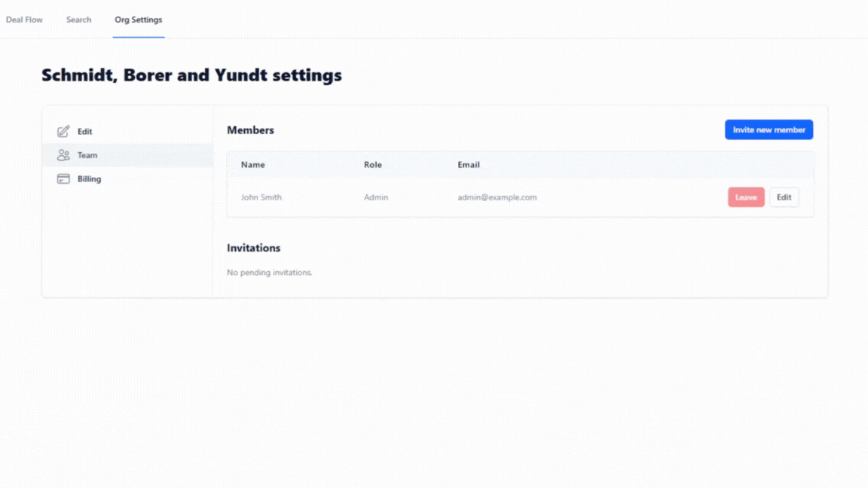
Task: Select the Team sidebar item
Action: pos(127,155)
